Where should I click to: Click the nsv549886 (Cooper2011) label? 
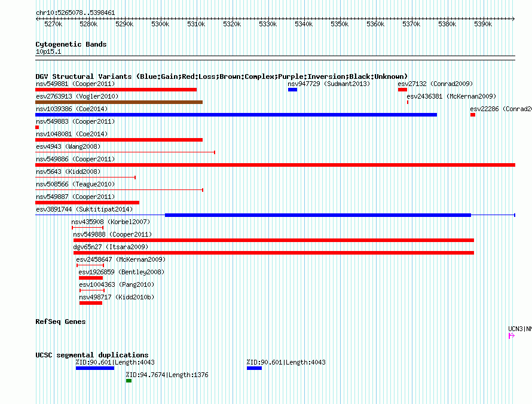pos(75,159)
